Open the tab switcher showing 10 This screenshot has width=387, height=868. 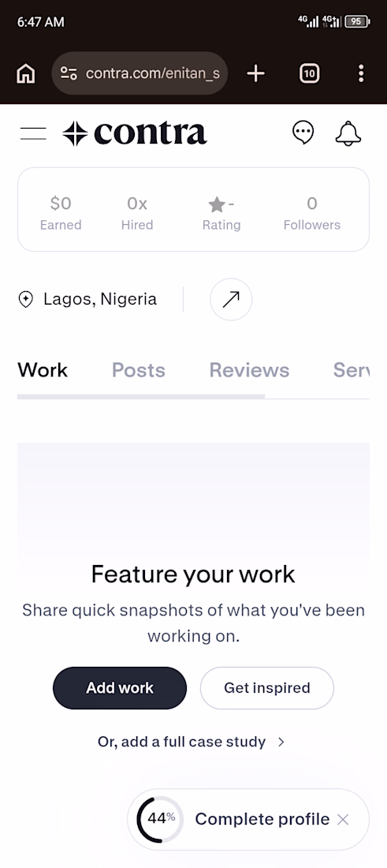coord(310,73)
